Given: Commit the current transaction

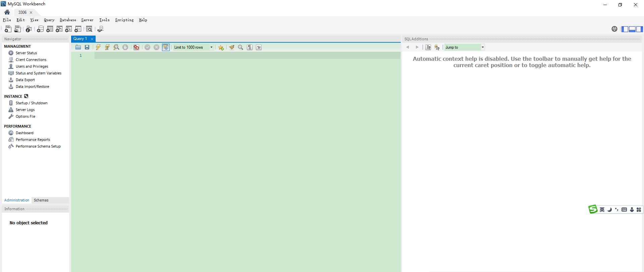Looking at the screenshot, I should point(148,47).
